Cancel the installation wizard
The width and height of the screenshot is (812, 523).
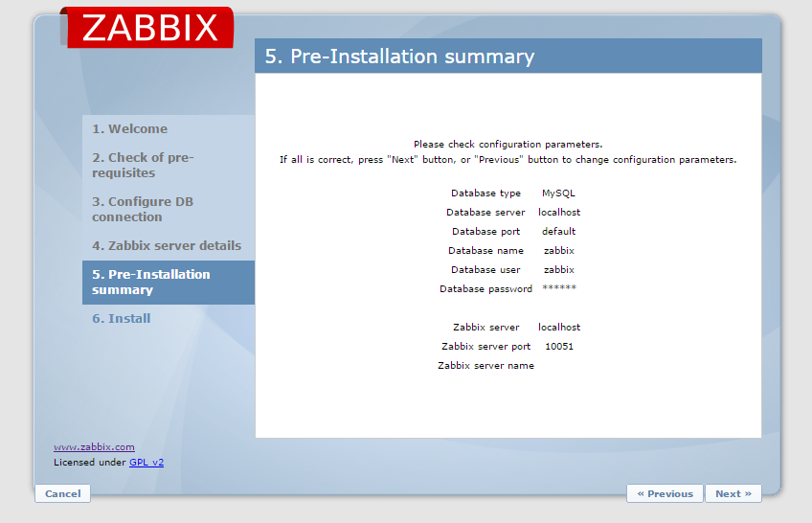click(x=62, y=493)
